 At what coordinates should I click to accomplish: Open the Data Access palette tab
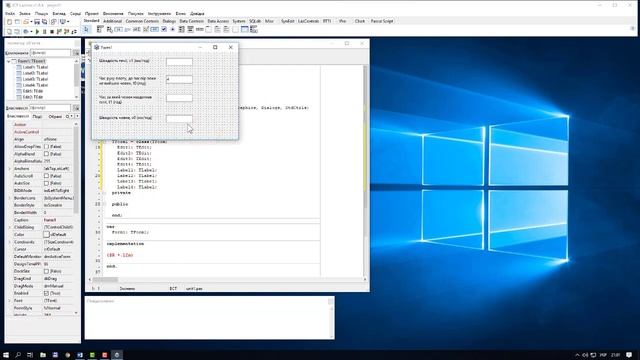tap(218, 21)
